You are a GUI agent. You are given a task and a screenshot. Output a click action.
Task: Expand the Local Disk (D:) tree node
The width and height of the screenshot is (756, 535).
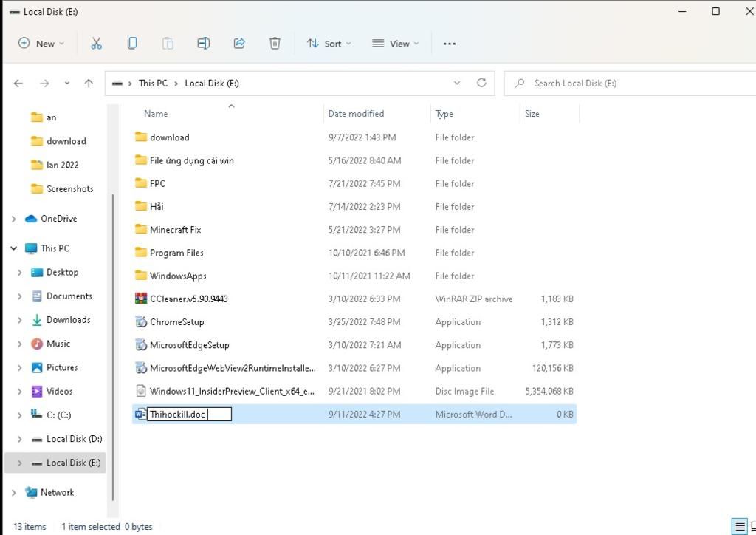(x=20, y=439)
